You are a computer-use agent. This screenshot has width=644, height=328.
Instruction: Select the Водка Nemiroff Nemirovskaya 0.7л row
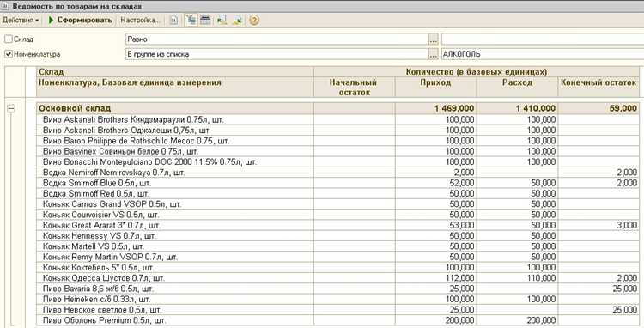tap(338, 173)
